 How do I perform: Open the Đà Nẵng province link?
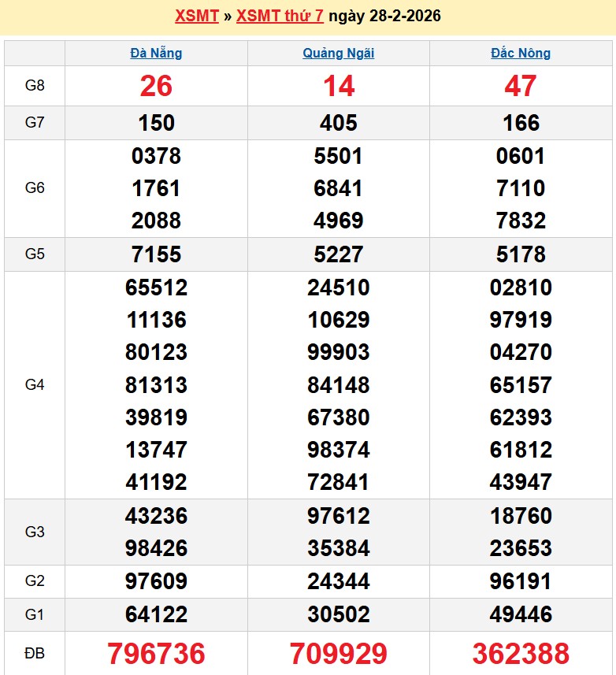click(x=156, y=54)
